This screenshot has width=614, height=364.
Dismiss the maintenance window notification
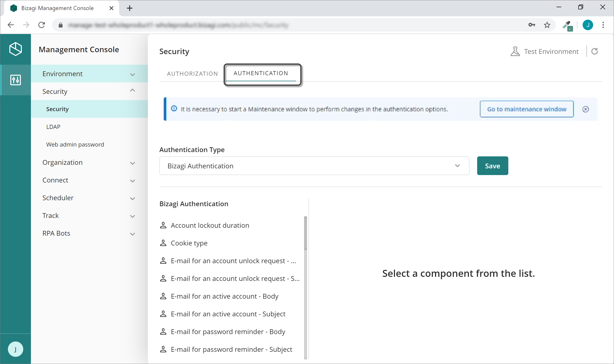coord(586,109)
